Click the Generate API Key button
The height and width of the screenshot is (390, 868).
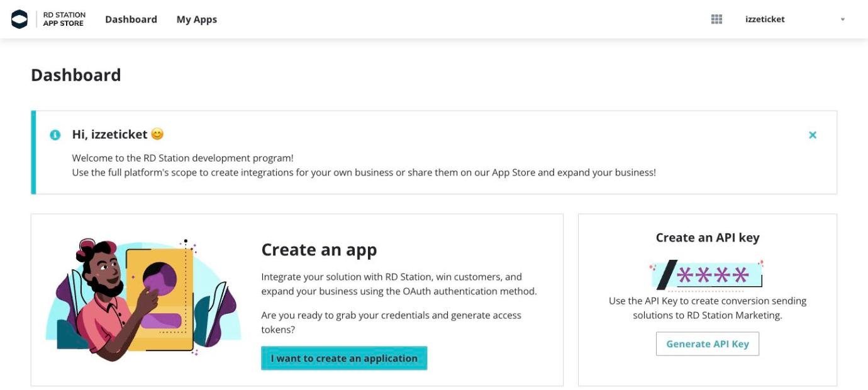(x=708, y=344)
